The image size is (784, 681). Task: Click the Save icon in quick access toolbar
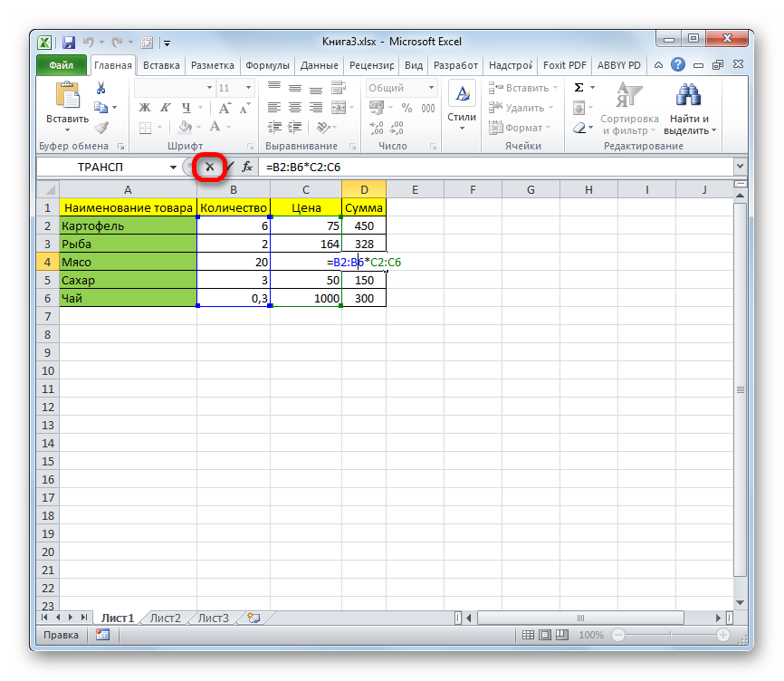pyautogui.click(x=68, y=42)
